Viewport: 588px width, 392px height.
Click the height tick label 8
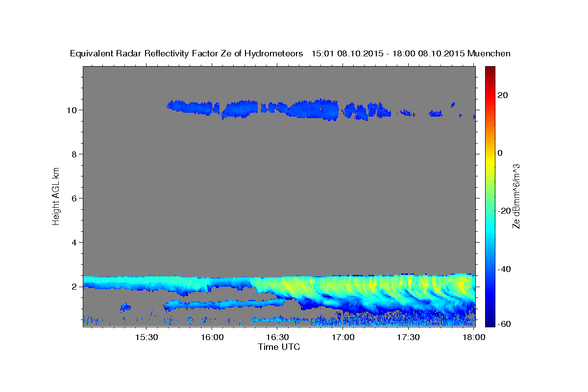73,154
